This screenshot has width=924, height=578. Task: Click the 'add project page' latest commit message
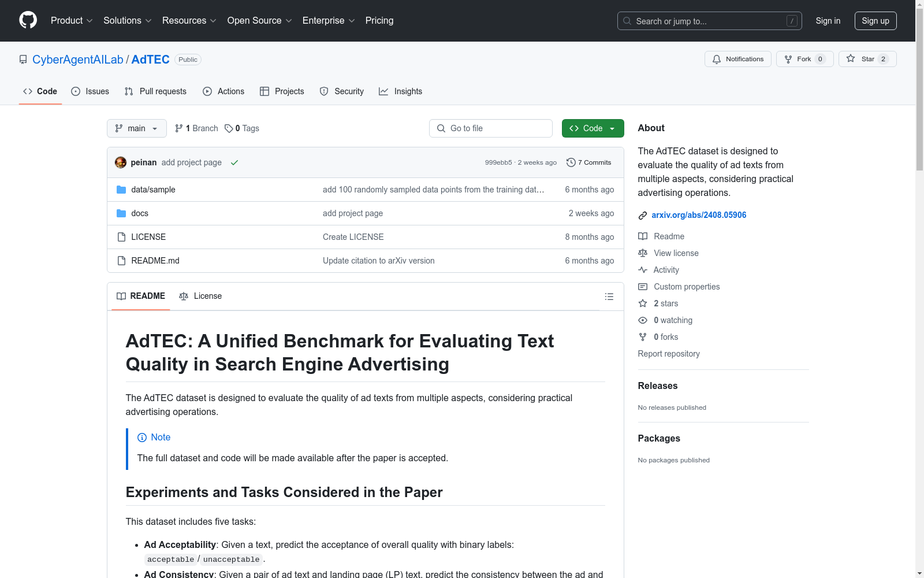coord(192,162)
